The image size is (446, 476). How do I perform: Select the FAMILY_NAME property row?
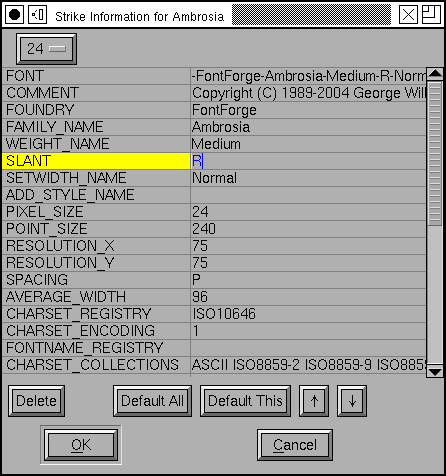point(214,127)
